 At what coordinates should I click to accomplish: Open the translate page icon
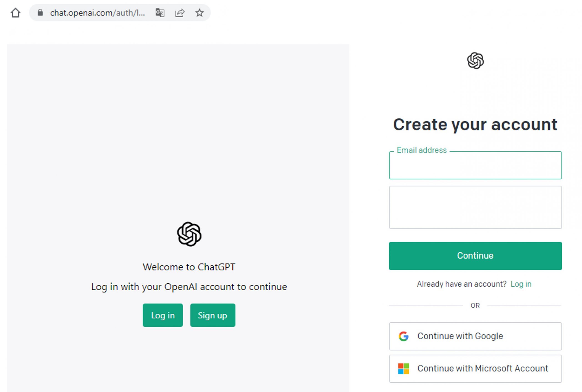pyautogui.click(x=160, y=12)
